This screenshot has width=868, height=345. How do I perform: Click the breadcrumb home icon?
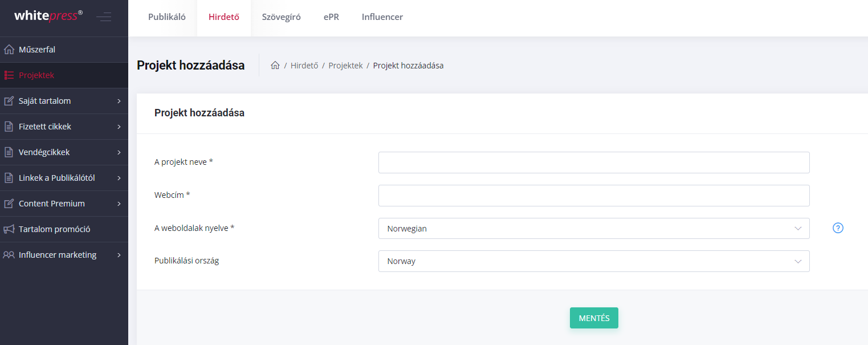point(275,66)
